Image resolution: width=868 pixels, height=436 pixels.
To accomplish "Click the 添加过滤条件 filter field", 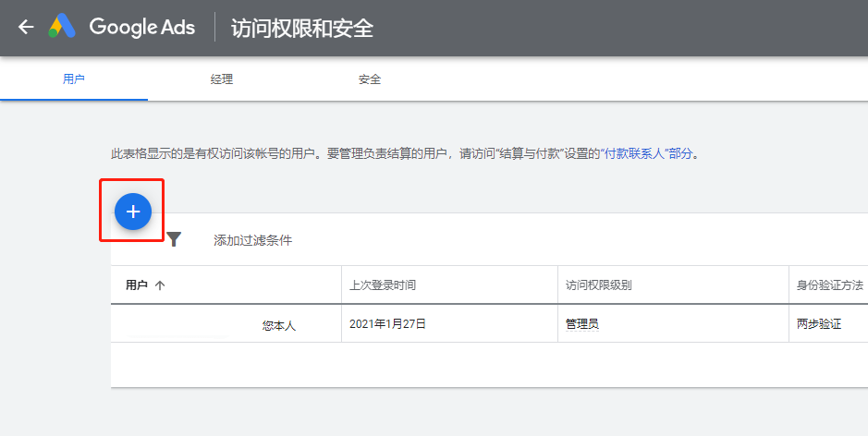I will click(252, 240).
